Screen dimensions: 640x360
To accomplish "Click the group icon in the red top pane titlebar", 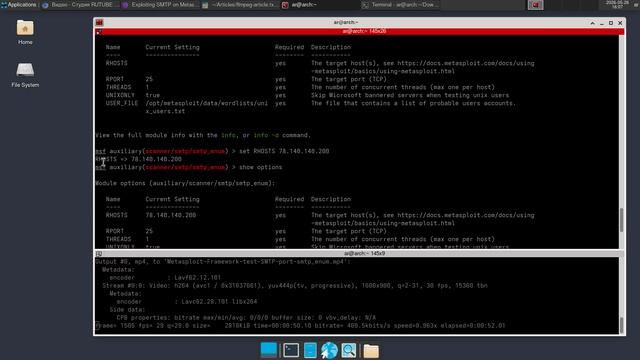I will point(99,32).
